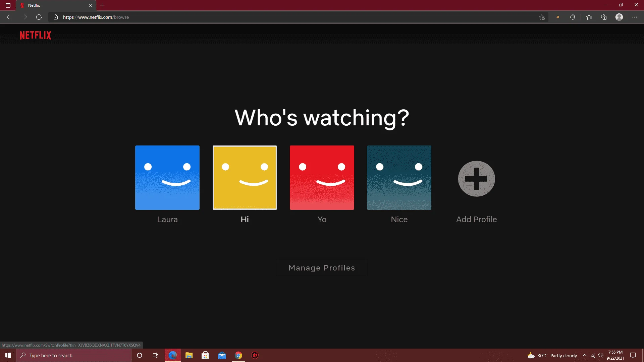Image resolution: width=644 pixels, height=362 pixels.
Task: Open File Explorer from the taskbar
Action: point(189,355)
